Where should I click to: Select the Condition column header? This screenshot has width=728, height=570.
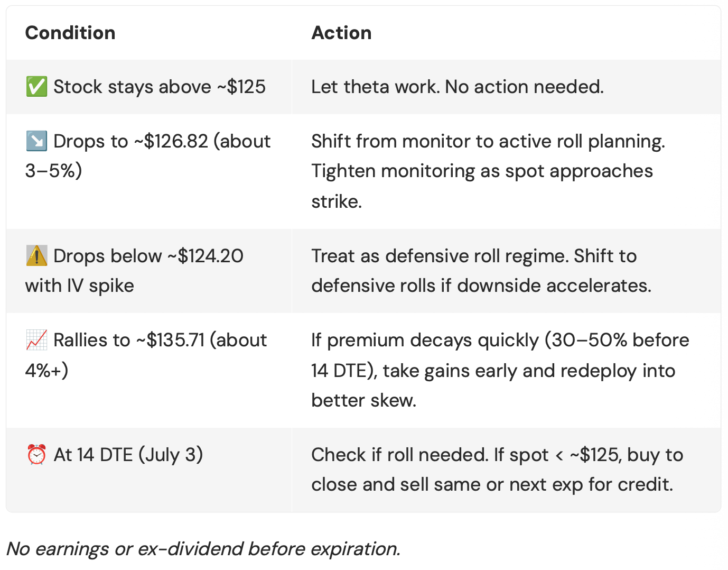[70, 33]
